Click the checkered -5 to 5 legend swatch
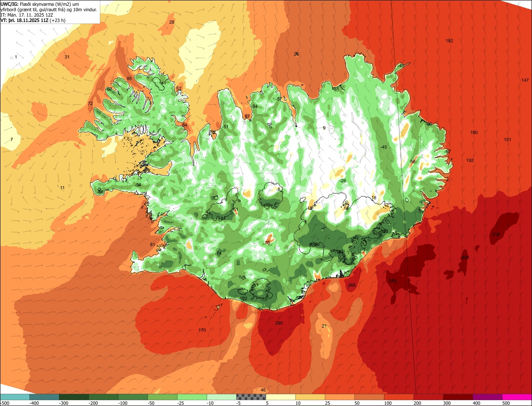 coord(251,397)
